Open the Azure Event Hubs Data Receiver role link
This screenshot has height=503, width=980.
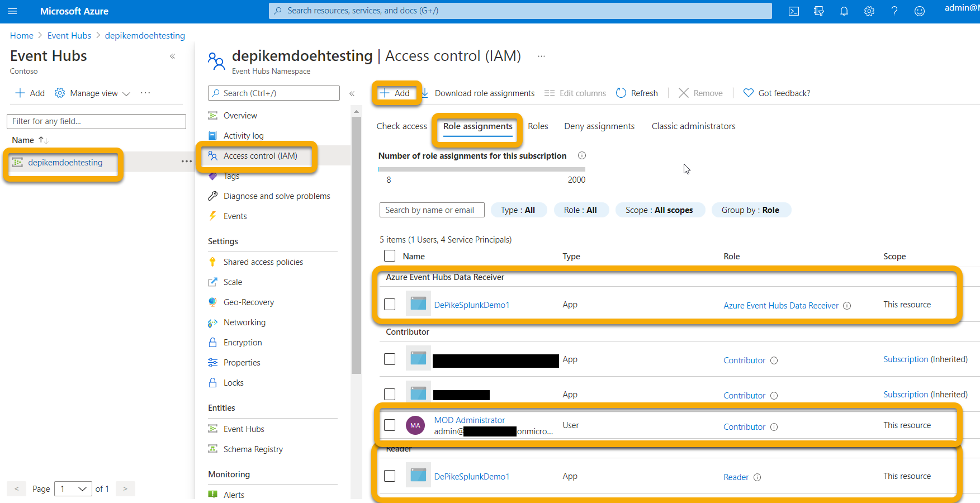coord(781,306)
